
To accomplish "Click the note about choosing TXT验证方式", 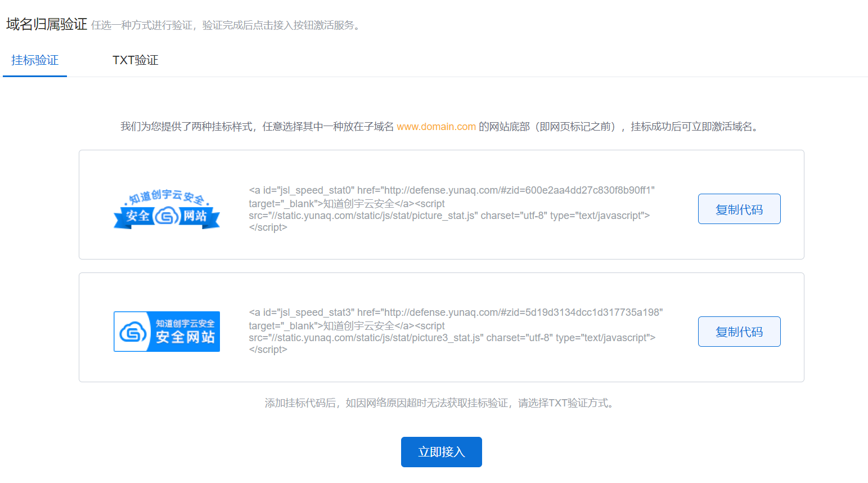I will tap(440, 403).
